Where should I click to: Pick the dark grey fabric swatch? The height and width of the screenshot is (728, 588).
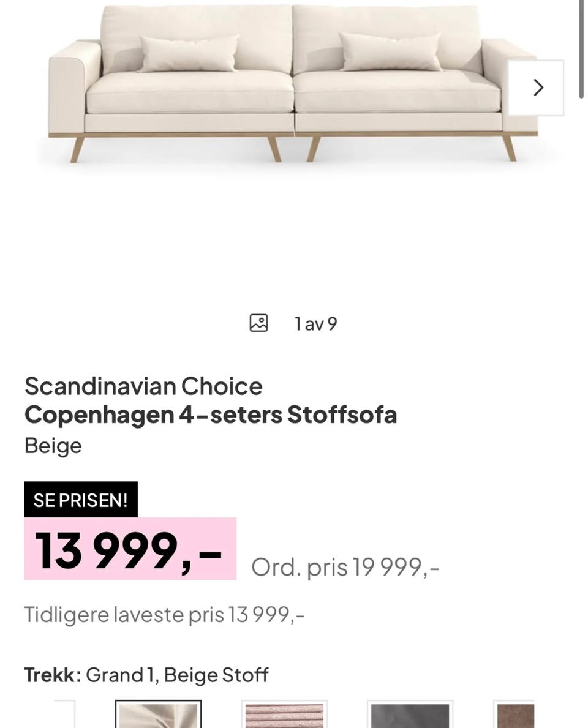410,715
